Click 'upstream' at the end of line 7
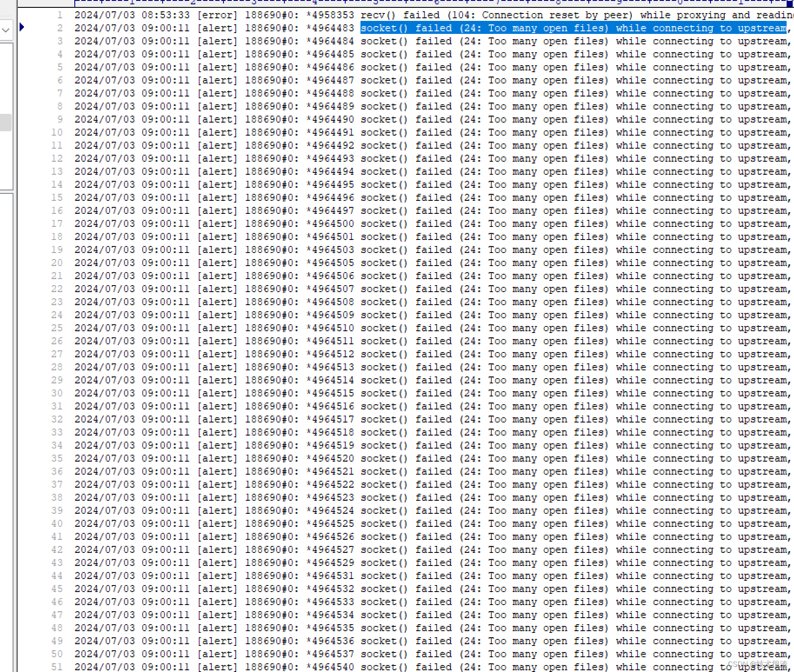794x672 pixels. pyautogui.click(x=762, y=93)
